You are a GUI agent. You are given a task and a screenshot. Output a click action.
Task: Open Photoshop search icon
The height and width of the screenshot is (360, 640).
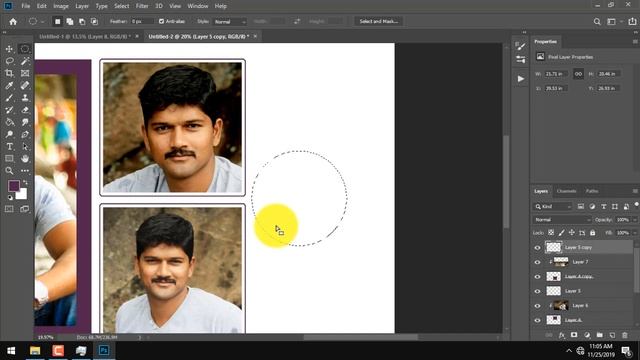597,22
